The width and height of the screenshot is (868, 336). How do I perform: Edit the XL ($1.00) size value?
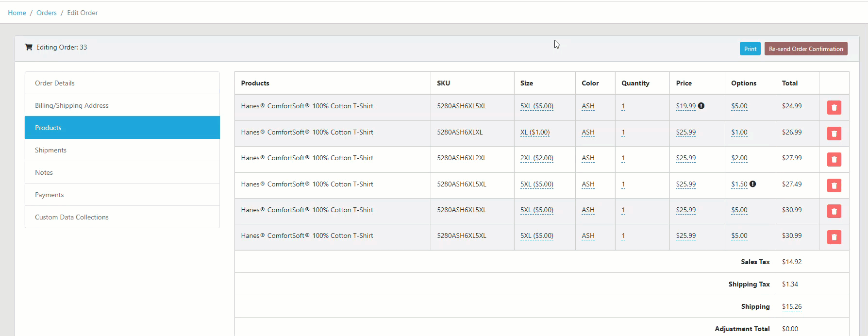point(534,132)
